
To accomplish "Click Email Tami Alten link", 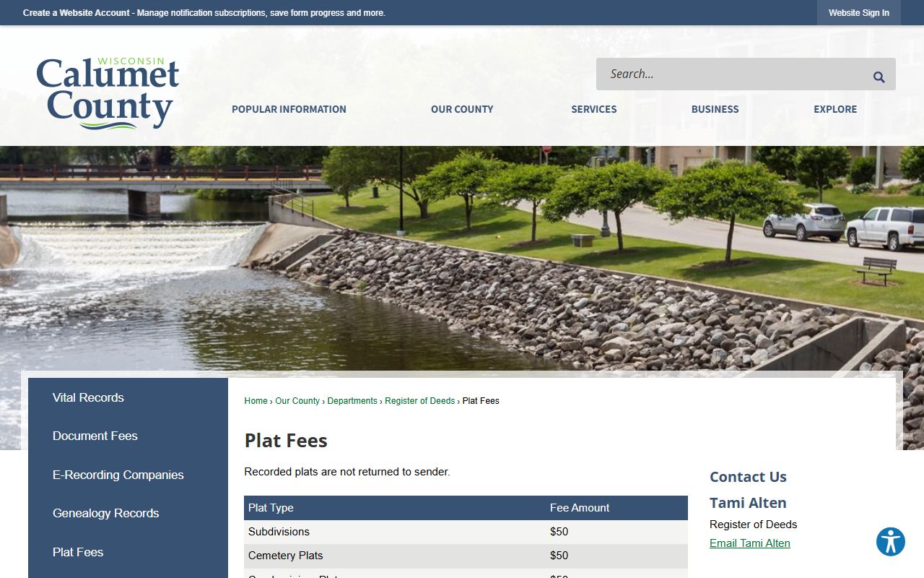I will click(750, 543).
